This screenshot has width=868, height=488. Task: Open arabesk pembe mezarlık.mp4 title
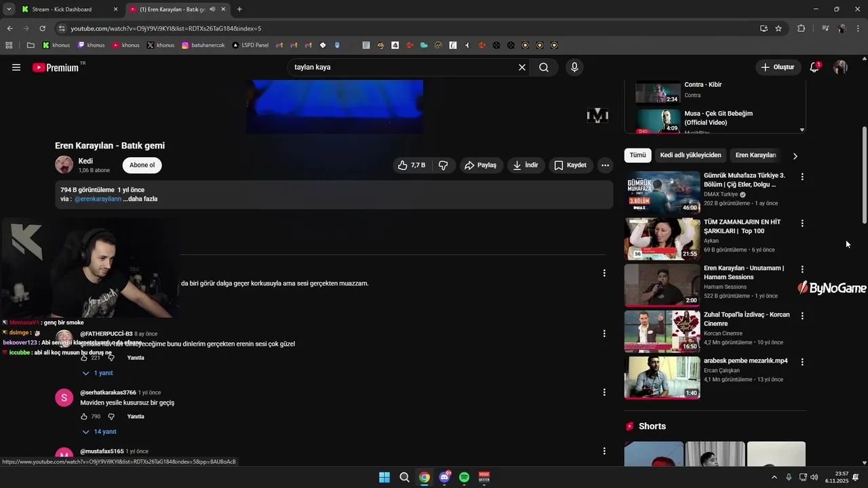tap(746, 361)
